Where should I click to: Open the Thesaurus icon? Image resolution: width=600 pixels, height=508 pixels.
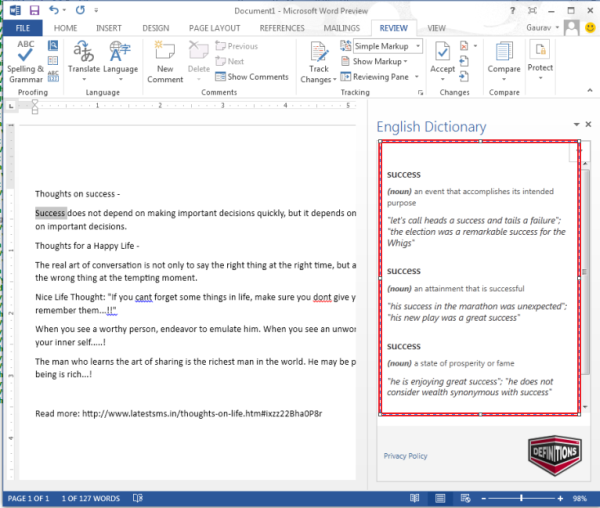point(53,61)
